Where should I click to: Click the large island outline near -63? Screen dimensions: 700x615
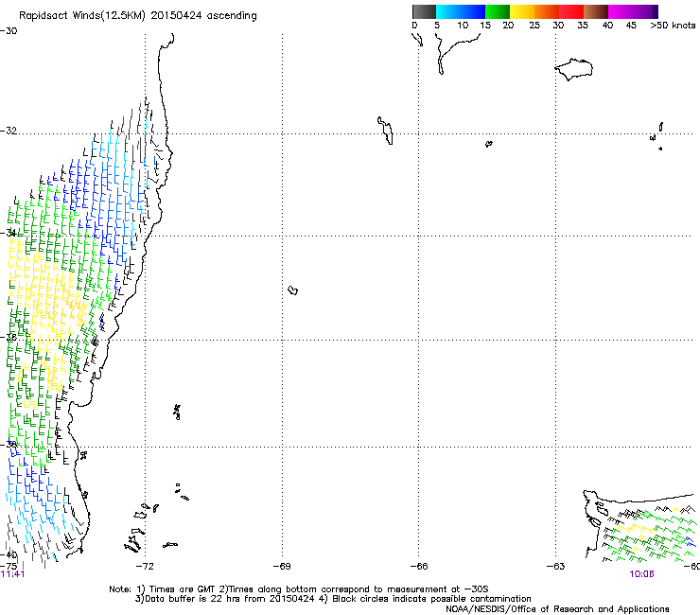point(573,69)
